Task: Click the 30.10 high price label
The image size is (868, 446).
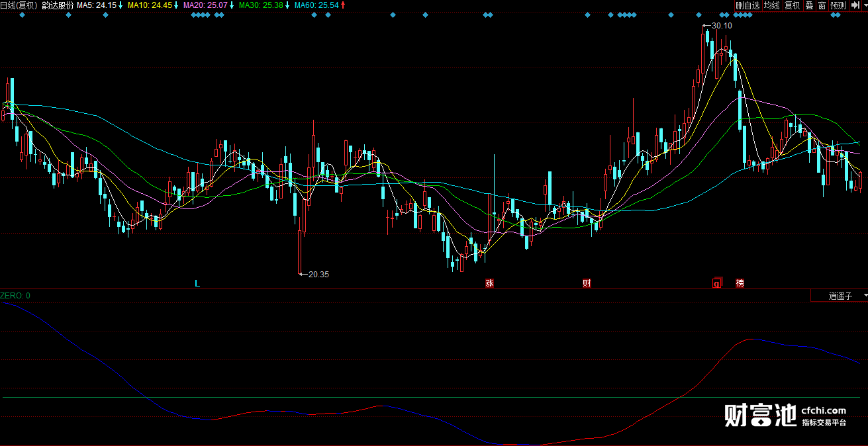Action: pos(722,26)
